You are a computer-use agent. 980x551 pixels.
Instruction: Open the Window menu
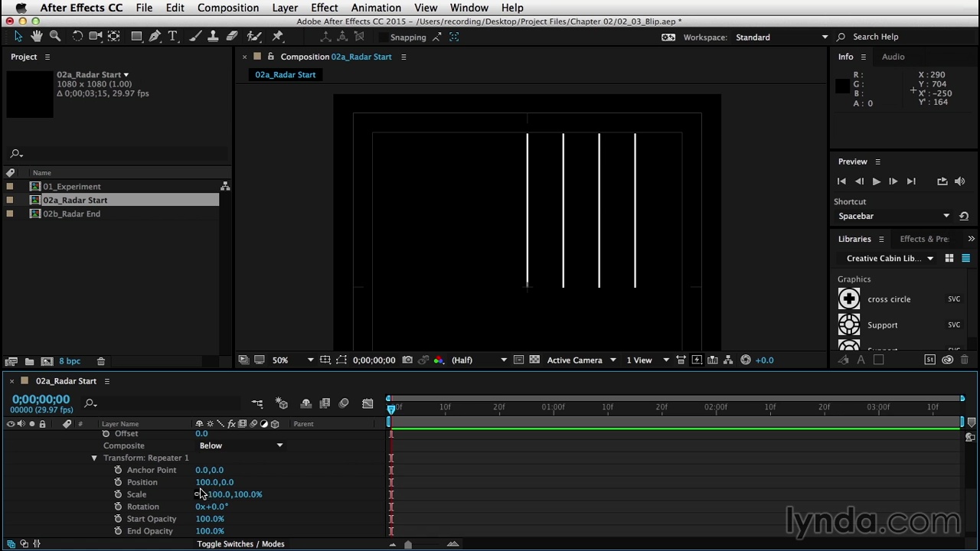pos(469,8)
